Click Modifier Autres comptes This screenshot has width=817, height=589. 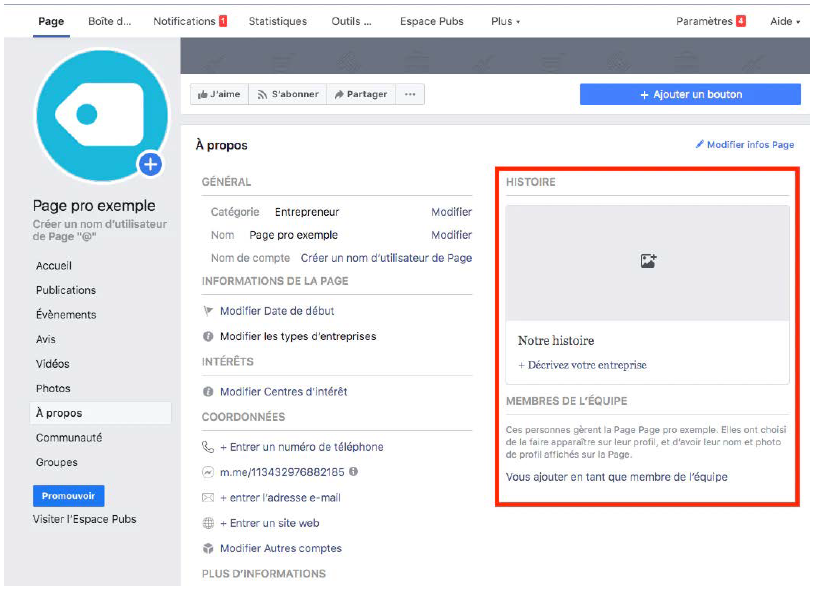[281, 548]
